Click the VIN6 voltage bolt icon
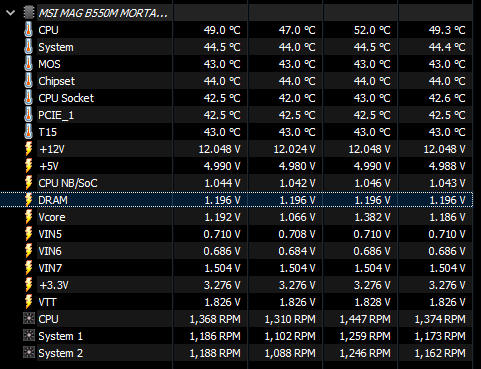The width and height of the screenshot is (481, 369). [29, 251]
